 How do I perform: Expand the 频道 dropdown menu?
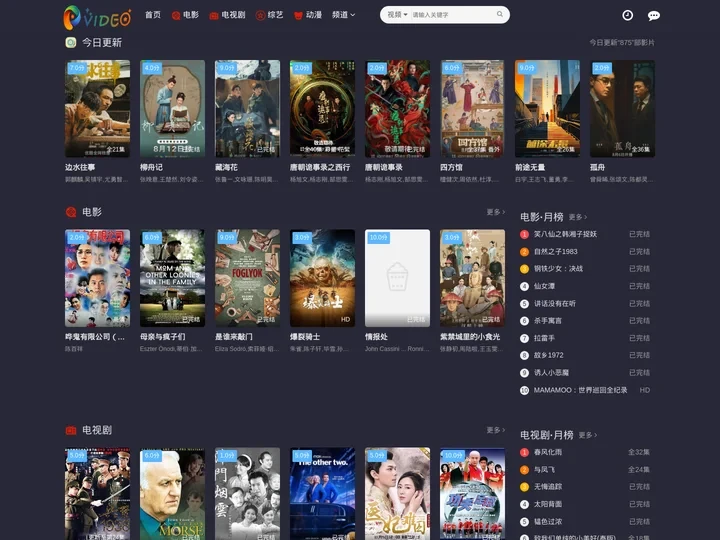point(343,15)
